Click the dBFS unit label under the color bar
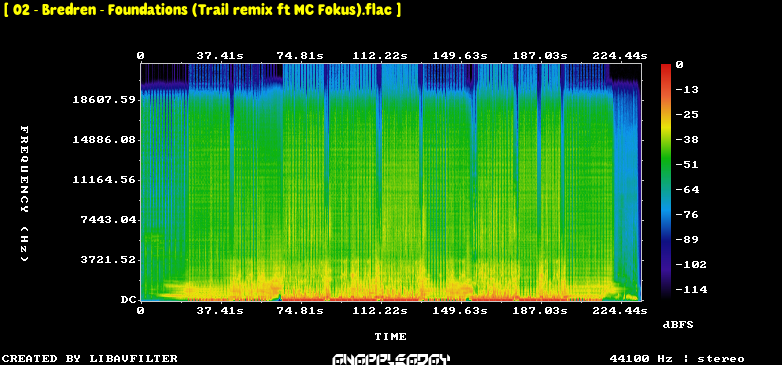The height and width of the screenshot is (365, 782). tap(678, 325)
